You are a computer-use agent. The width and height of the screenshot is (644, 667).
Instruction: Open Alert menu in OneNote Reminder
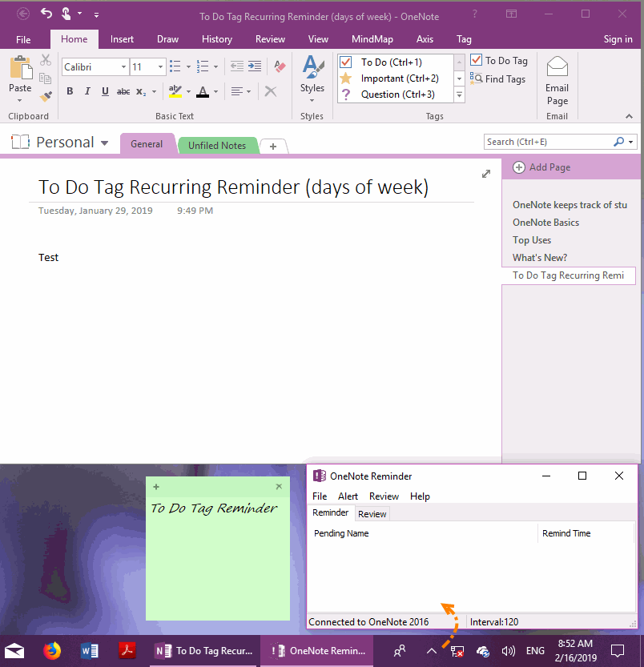point(348,496)
